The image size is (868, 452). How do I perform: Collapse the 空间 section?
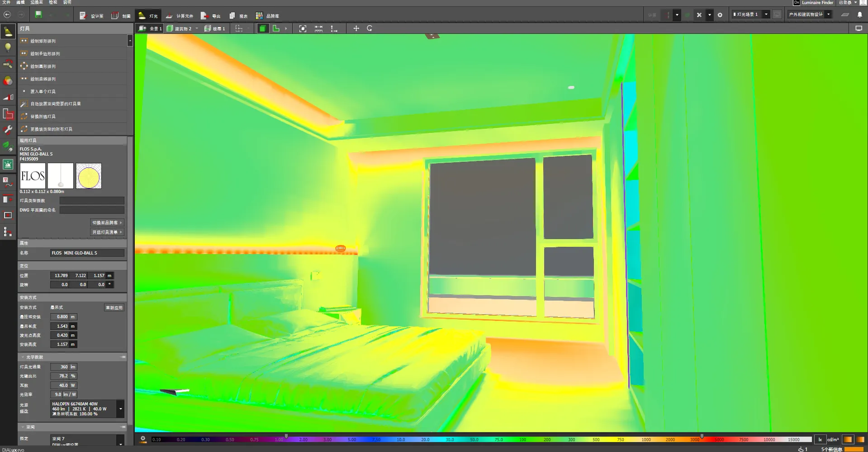click(24, 427)
